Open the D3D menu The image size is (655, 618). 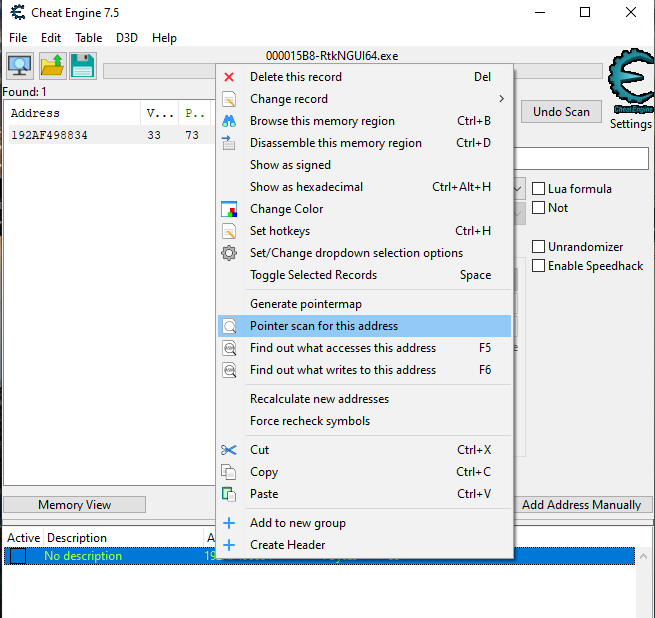pyautogui.click(x=127, y=38)
